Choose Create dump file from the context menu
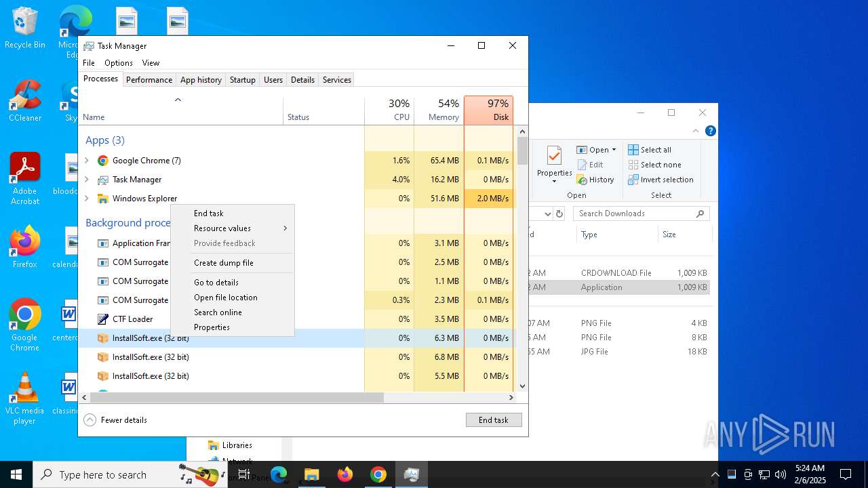Screen dimensions: 868x488 (x=233, y=263)
